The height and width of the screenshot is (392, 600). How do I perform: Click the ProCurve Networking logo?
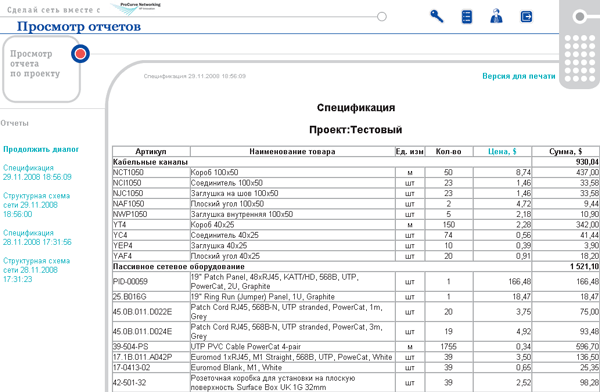click(x=136, y=8)
